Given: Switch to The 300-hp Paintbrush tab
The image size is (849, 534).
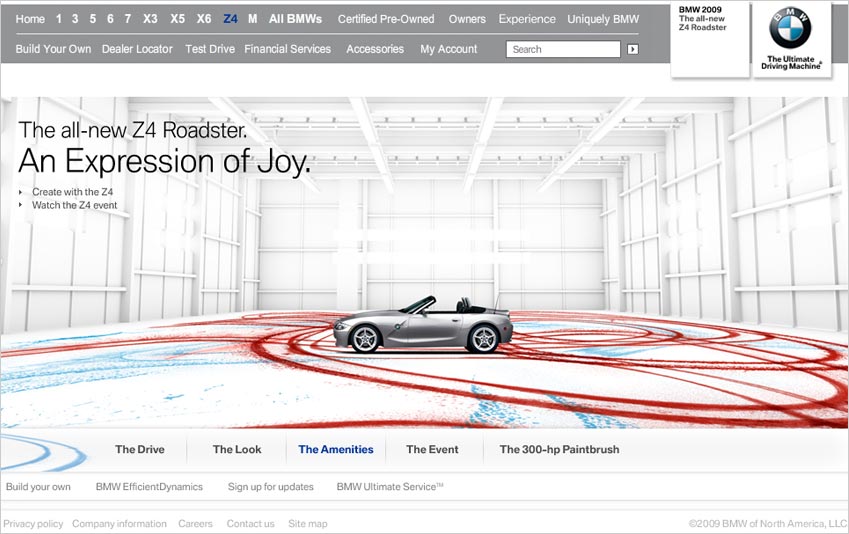Looking at the screenshot, I should [559, 449].
